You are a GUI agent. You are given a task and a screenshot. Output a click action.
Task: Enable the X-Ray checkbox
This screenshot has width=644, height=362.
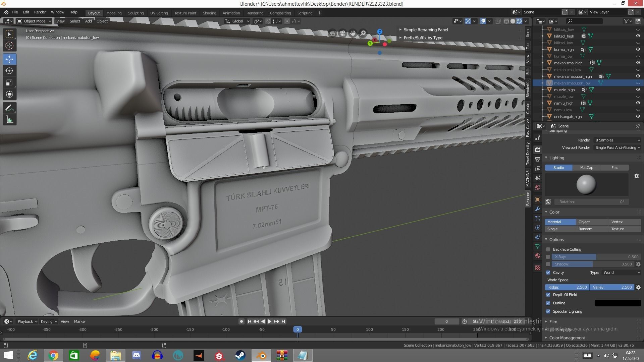tap(548, 257)
